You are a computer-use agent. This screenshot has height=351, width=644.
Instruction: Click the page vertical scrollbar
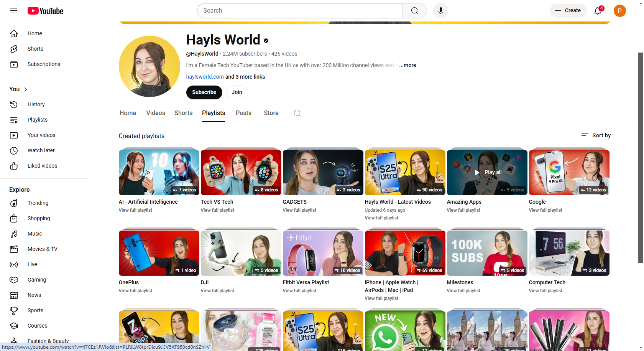[641, 157]
